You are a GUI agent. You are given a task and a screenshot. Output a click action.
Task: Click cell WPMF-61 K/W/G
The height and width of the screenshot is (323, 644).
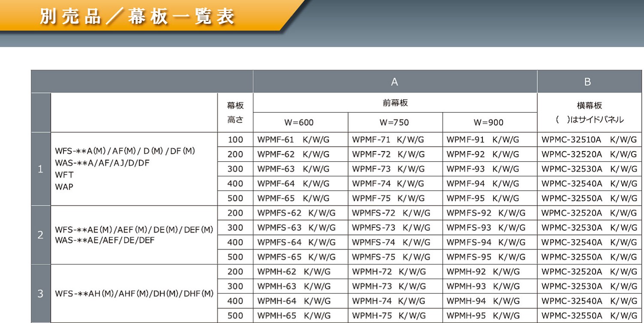coord(300,139)
